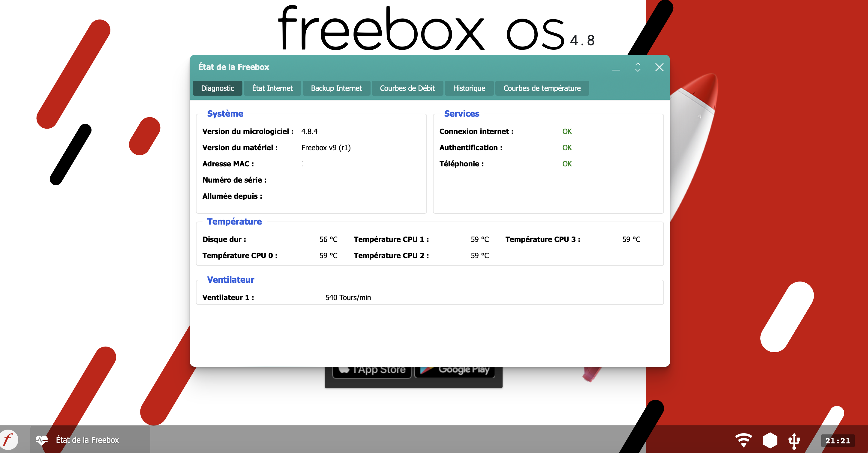Click the 'Numéro de série :' label

[x=234, y=180]
